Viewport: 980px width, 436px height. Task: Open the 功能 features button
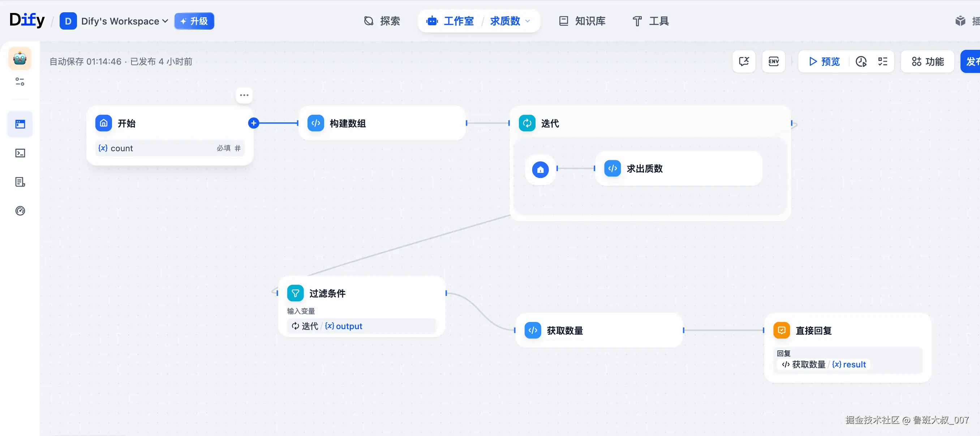pos(928,62)
